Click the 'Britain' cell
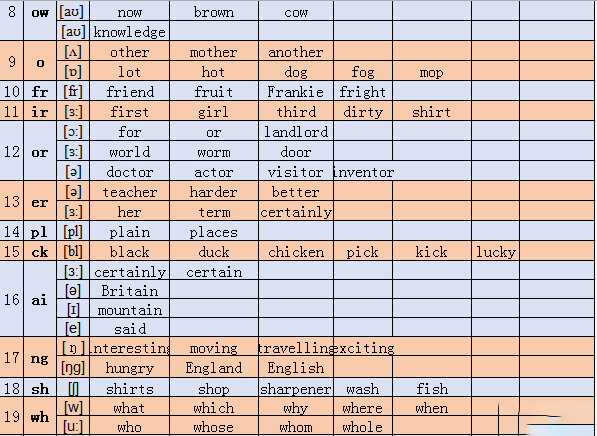597x436 pixels. (x=129, y=290)
